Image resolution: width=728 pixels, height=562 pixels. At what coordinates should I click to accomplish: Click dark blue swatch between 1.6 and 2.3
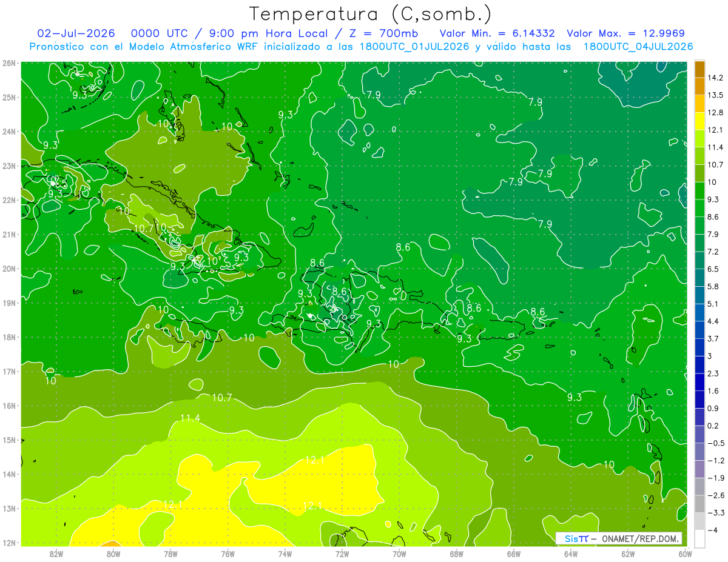(699, 383)
